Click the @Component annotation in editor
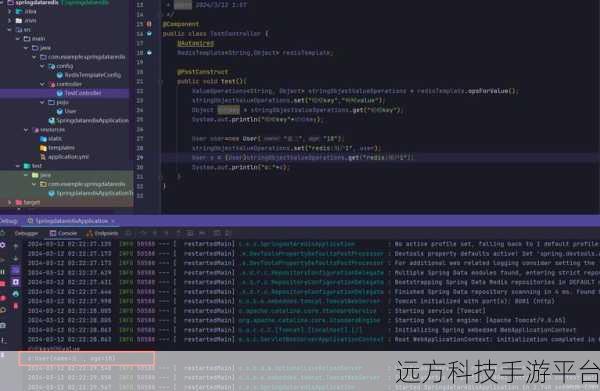The height and width of the screenshot is (391, 600). point(181,24)
